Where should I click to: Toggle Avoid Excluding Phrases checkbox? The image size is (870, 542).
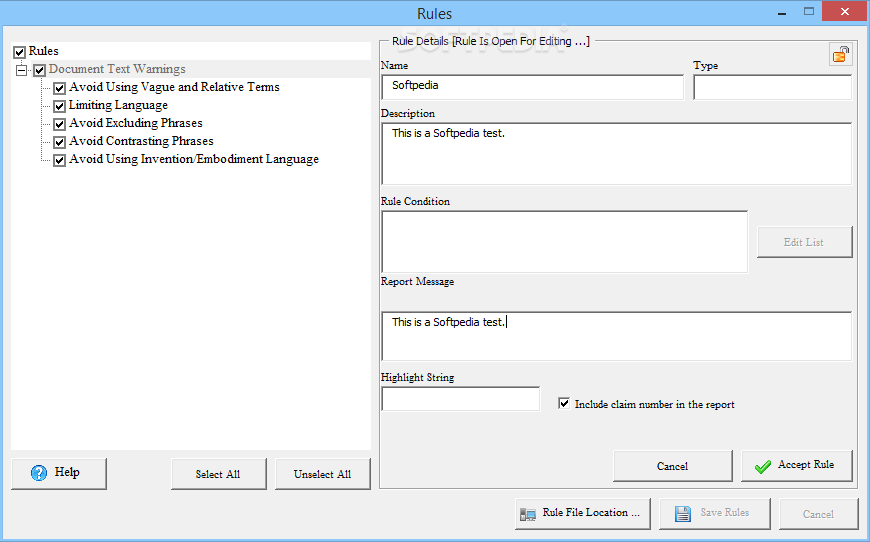(x=59, y=124)
